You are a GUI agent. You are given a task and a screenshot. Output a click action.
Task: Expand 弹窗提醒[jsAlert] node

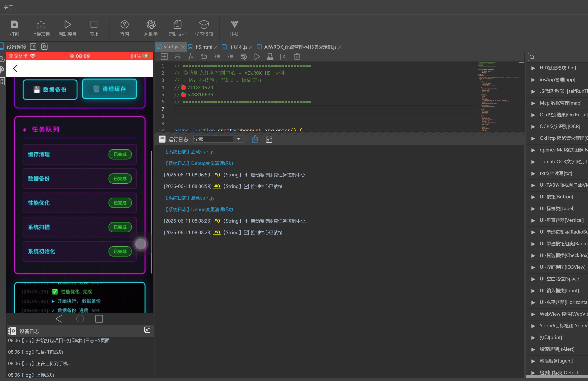533,350
